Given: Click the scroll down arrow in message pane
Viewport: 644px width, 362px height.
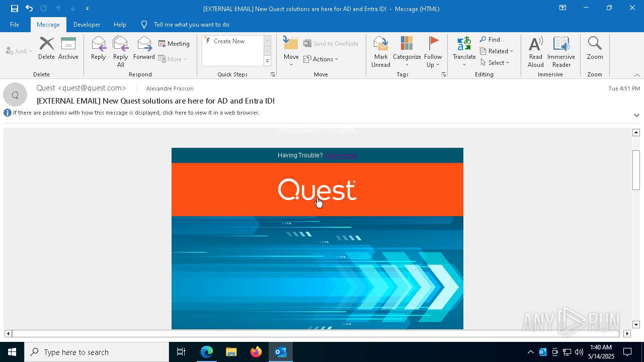Looking at the screenshot, I should point(636,325).
